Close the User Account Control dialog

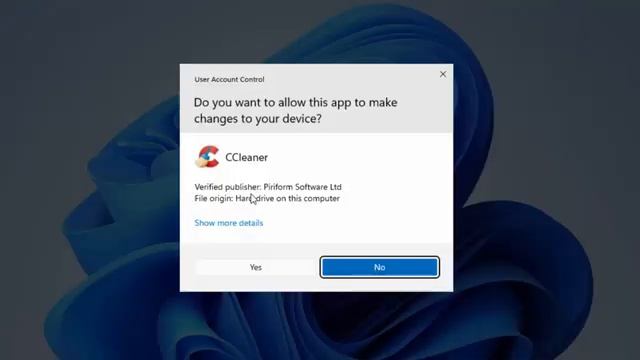(x=443, y=74)
